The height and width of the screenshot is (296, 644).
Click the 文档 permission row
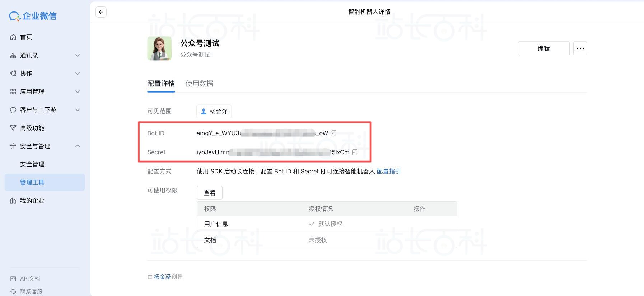(327, 240)
